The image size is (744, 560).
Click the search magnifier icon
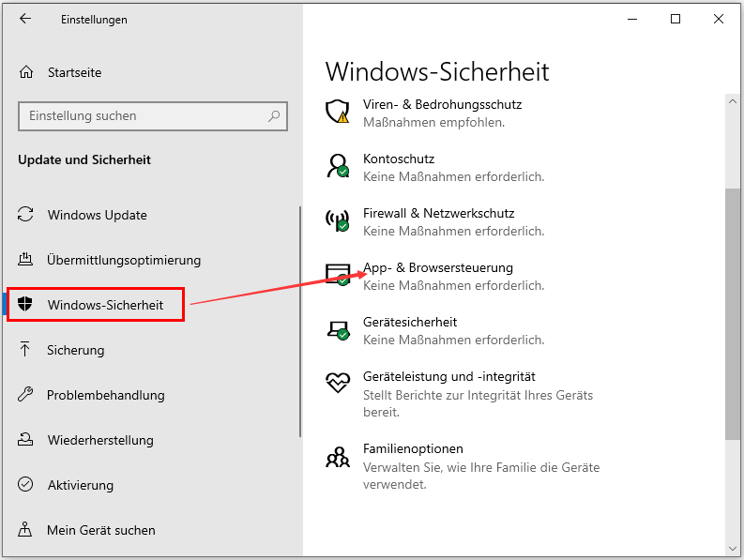coord(274,115)
